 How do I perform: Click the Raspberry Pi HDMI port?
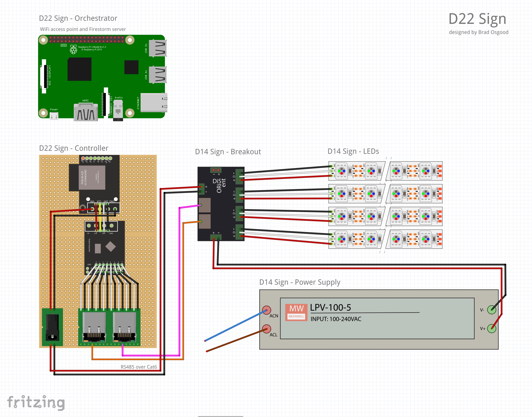[x=86, y=113]
